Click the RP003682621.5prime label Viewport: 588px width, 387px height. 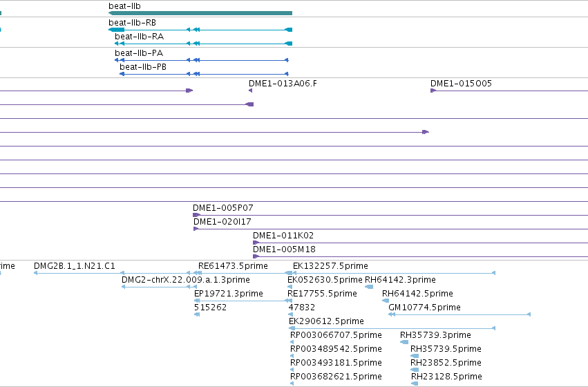[336, 377]
